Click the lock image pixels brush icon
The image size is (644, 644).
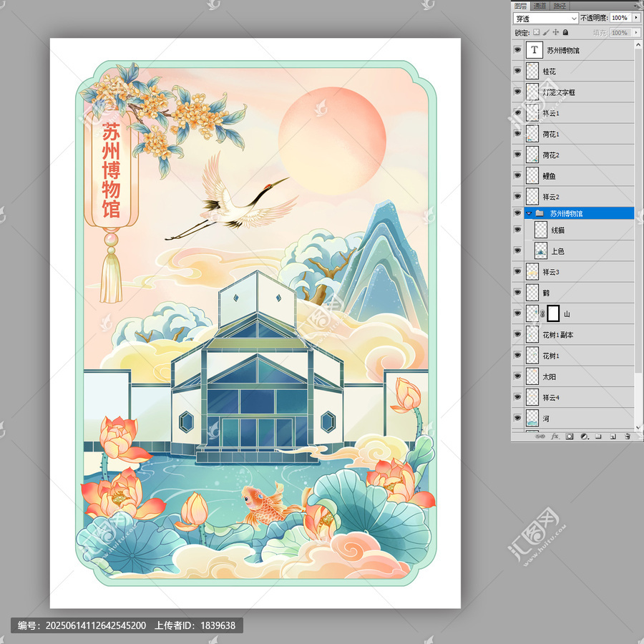coord(546,32)
